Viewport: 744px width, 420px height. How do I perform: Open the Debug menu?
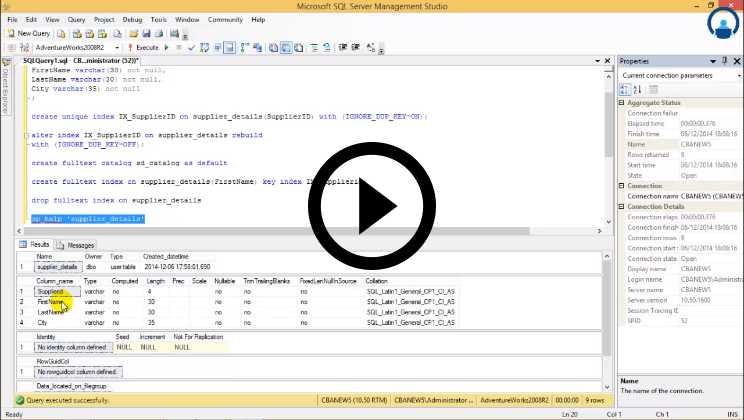[132, 19]
